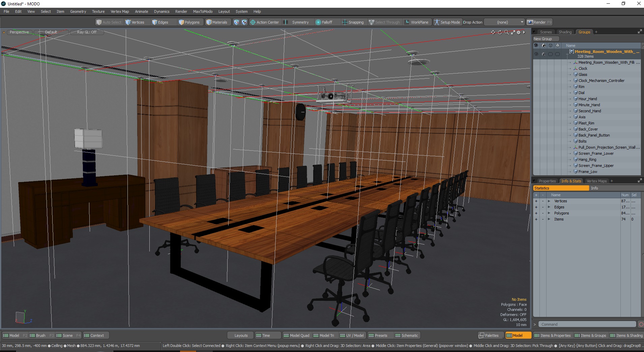Screen dimensions: 644x352
Task: Toggle second checkbox in Meeting_Room group row
Action: point(557,54)
